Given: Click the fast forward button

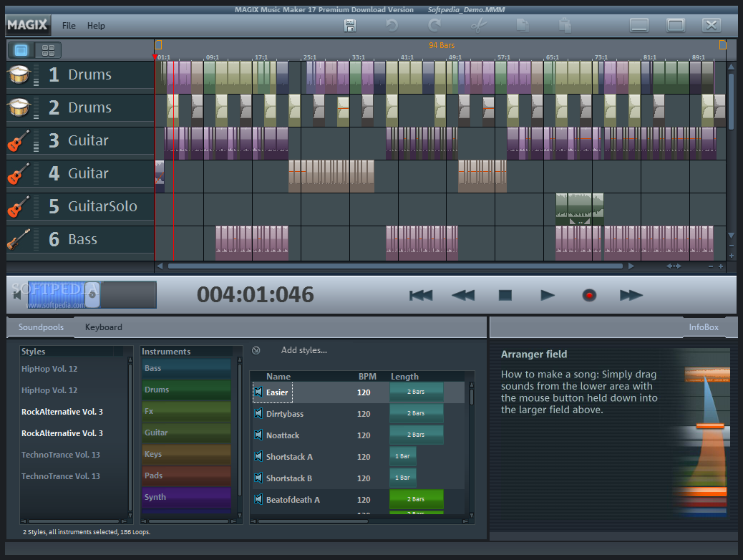Looking at the screenshot, I should (631, 296).
